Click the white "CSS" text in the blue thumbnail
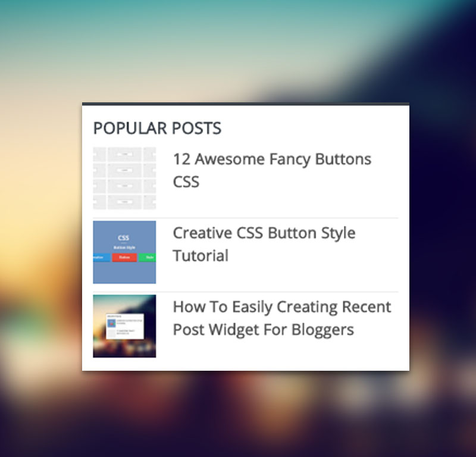 pyautogui.click(x=124, y=238)
